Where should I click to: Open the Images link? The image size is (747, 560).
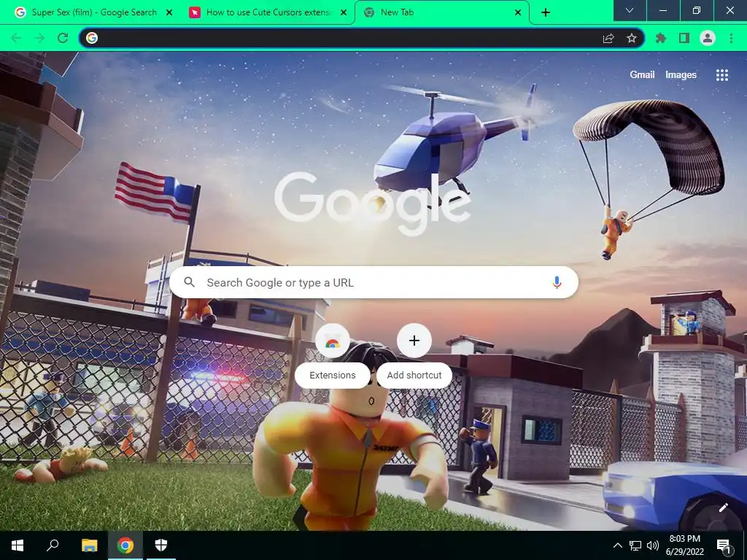tap(681, 75)
